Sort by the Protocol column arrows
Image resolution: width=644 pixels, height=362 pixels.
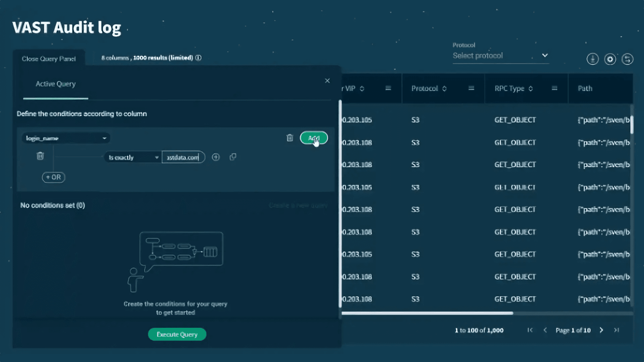click(x=444, y=88)
